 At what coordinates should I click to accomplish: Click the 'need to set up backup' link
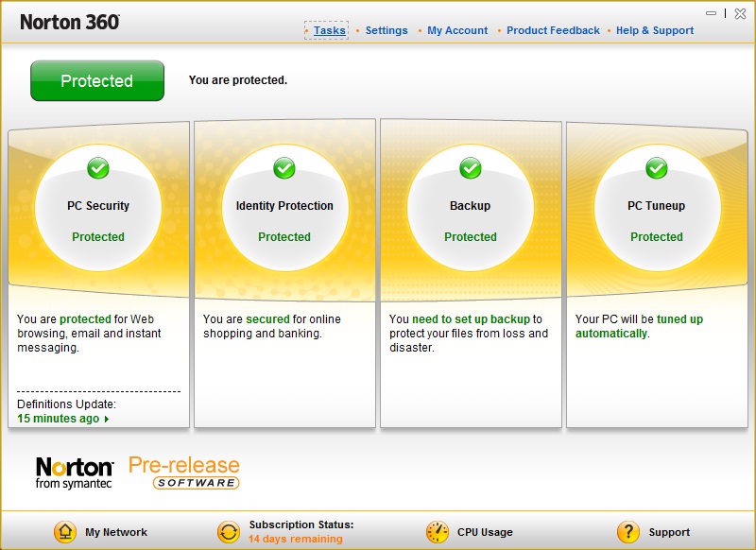click(x=471, y=319)
